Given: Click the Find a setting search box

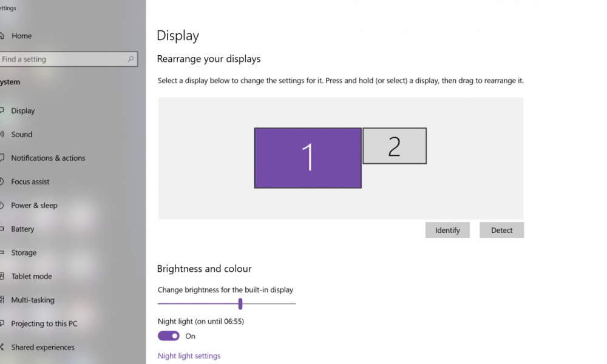Looking at the screenshot, I should point(69,59).
